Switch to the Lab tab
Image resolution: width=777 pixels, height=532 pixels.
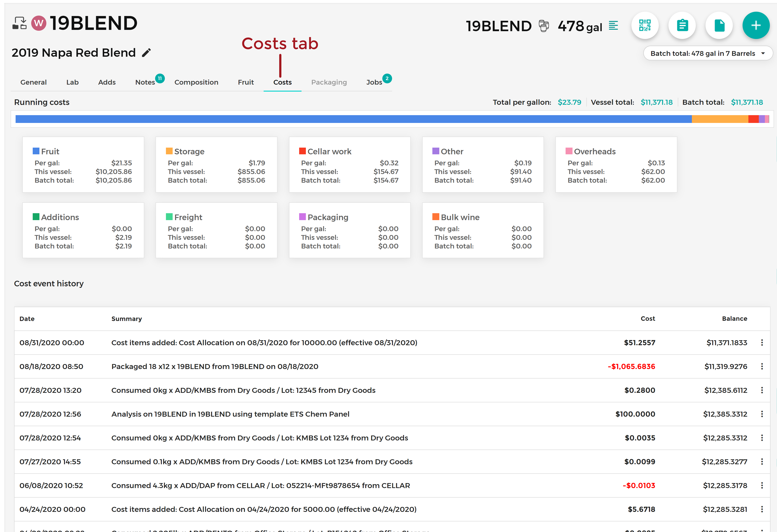point(72,82)
